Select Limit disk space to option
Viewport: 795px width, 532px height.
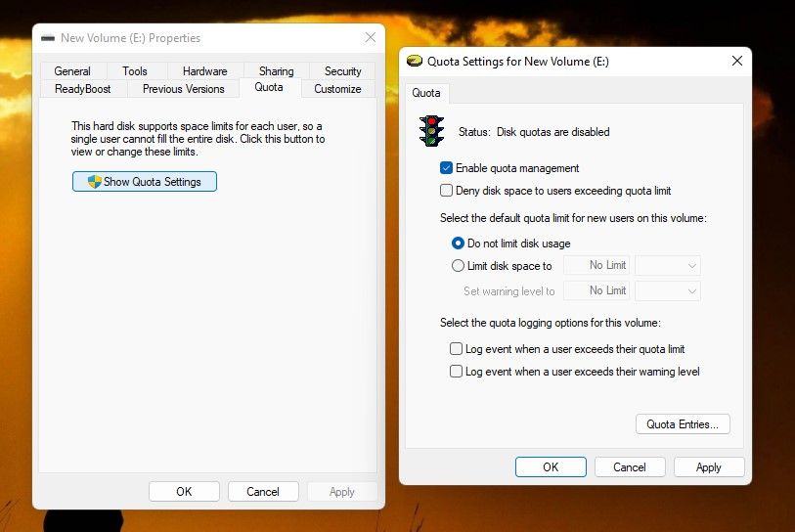[x=459, y=266]
